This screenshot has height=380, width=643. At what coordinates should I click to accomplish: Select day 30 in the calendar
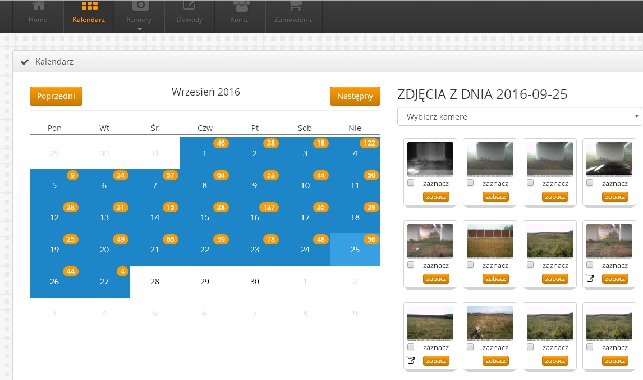click(255, 281)
